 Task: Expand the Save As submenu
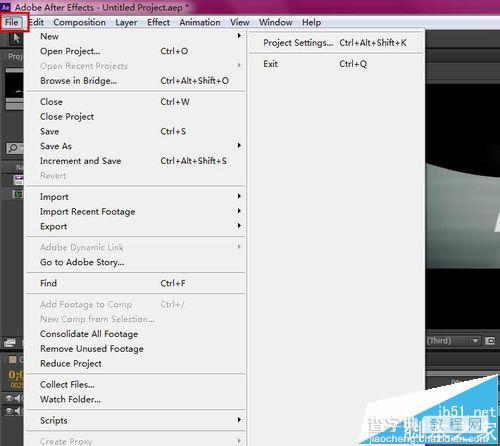point(136,146)
